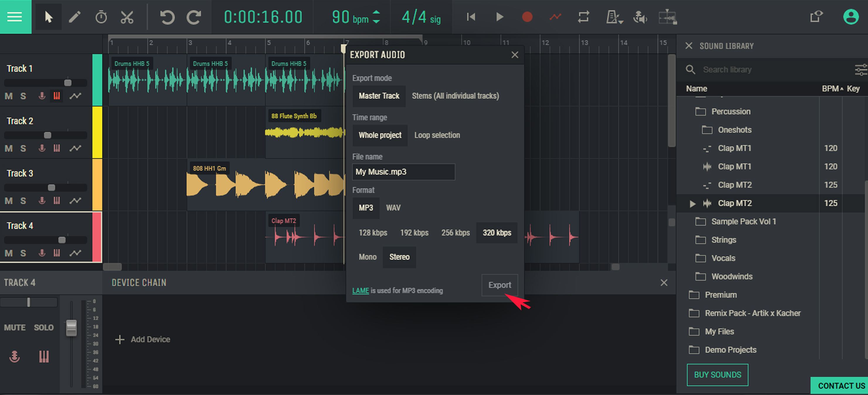The image size is (868, 395).
Task: Click the stopwatch time tool
Action: pos(101,17)
